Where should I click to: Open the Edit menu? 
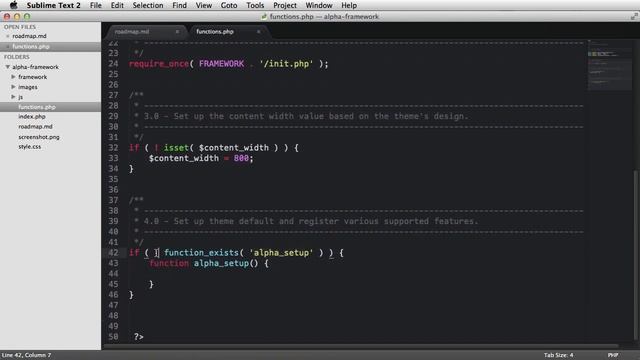tap(117, 5)
